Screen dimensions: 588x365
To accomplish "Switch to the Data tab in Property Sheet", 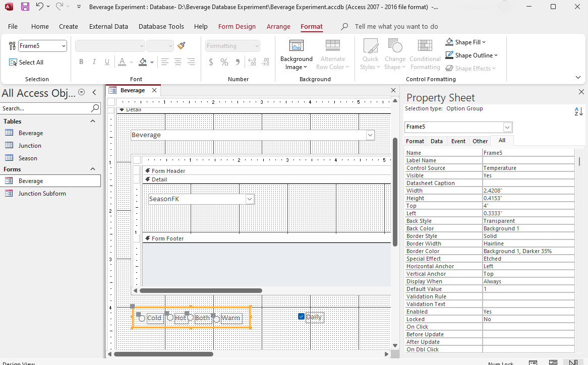I will tap(437, 141).
